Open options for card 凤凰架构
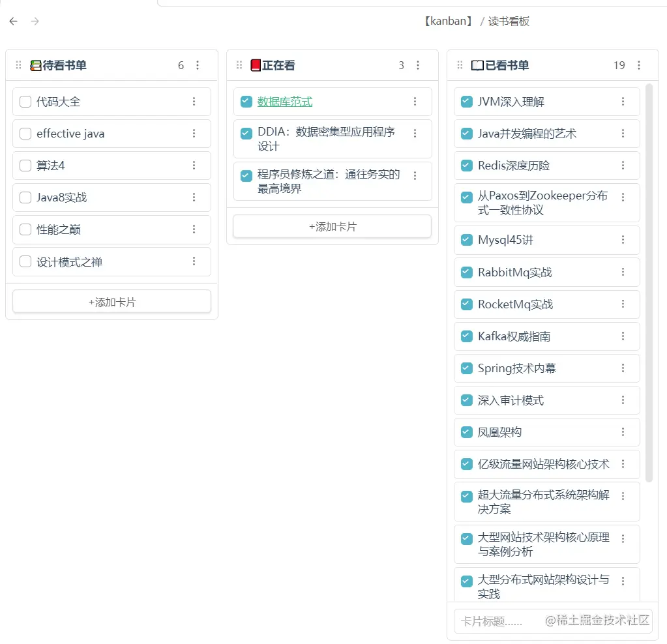This screenshot has width=667, height=644. tap(623, 432)
